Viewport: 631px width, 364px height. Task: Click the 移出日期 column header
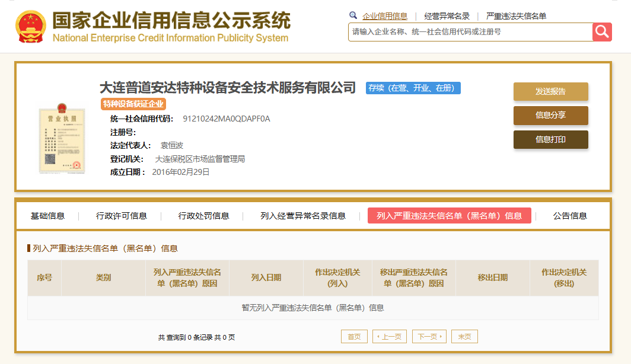pyautogui.click(x=493, y=278)
